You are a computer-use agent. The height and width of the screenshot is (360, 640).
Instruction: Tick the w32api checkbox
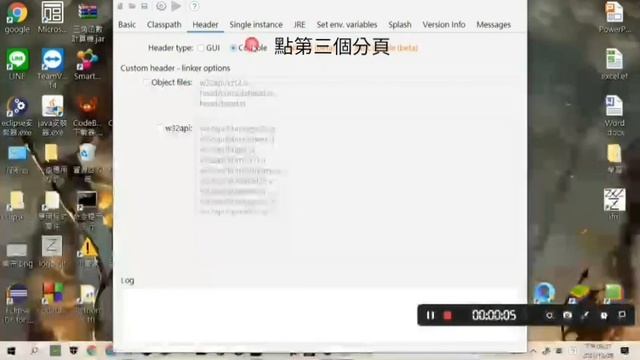160,129
